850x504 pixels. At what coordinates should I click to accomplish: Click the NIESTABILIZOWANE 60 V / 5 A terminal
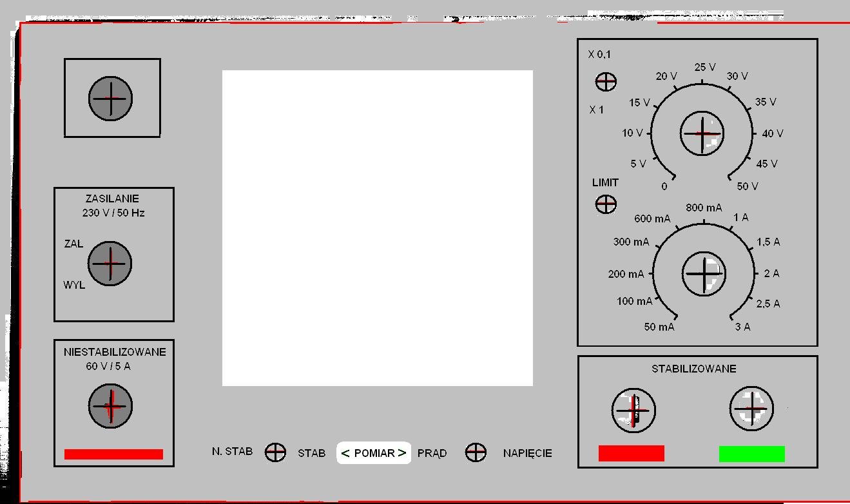110,406
